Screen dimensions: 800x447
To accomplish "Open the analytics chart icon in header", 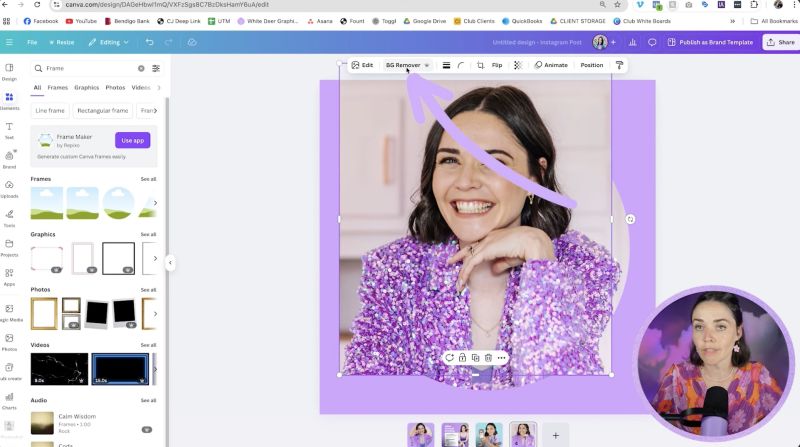I will 633,42.
